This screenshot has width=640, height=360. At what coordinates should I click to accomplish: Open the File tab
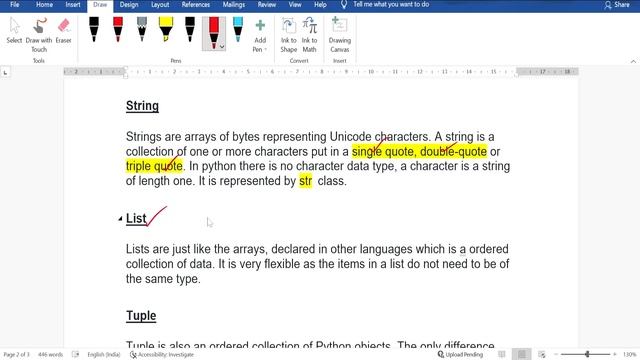[x=15, y=5]
